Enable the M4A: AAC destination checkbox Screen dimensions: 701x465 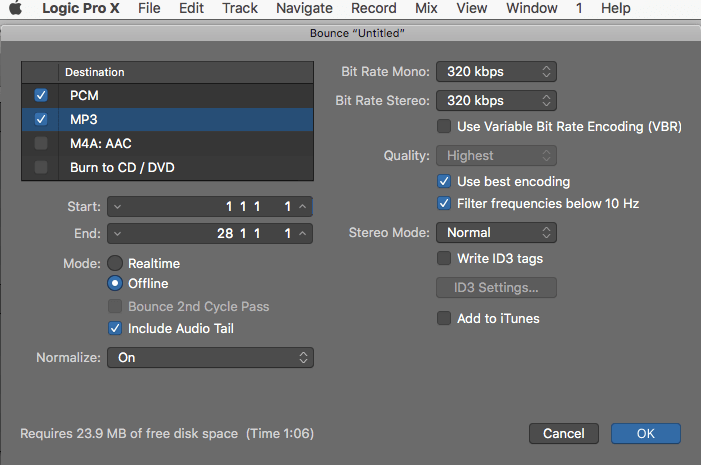pyautogui.click(x=41, y=143)
